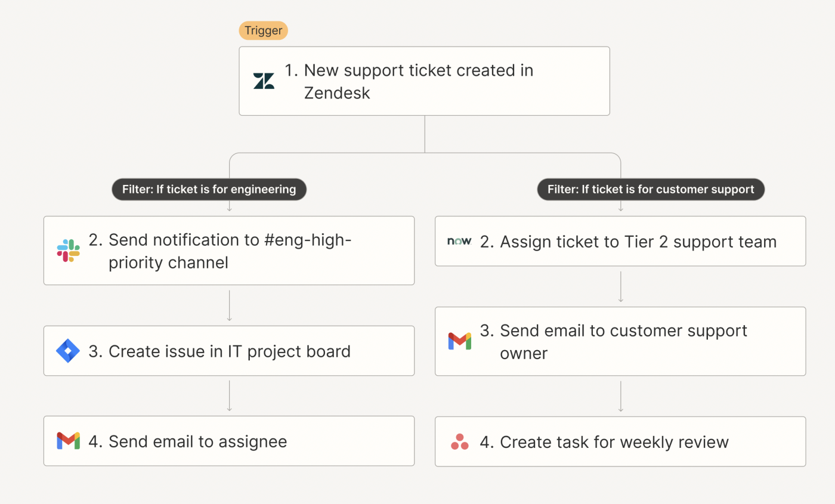Click the connector line below the trigger step
Screen dimensions: 835x504
point(425,134)
